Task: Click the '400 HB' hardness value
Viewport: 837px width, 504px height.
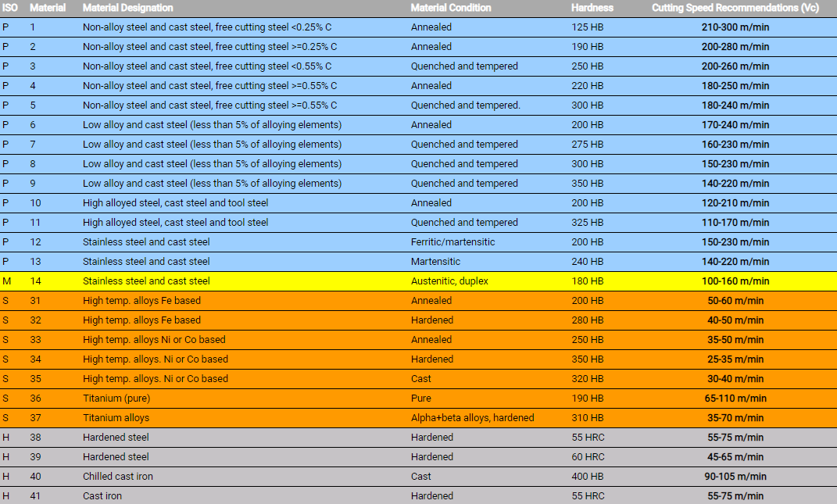Action: tap(587, 477)
